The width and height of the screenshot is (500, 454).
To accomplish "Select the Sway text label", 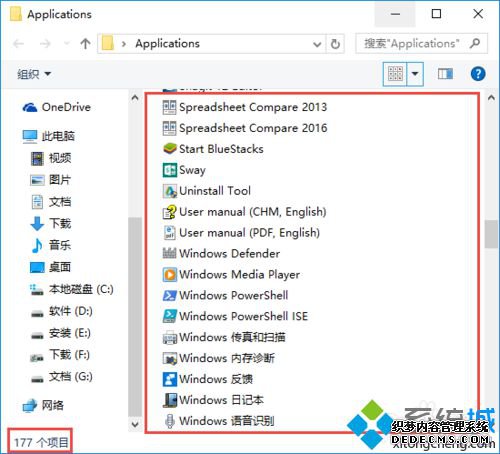I will point(192,170).
